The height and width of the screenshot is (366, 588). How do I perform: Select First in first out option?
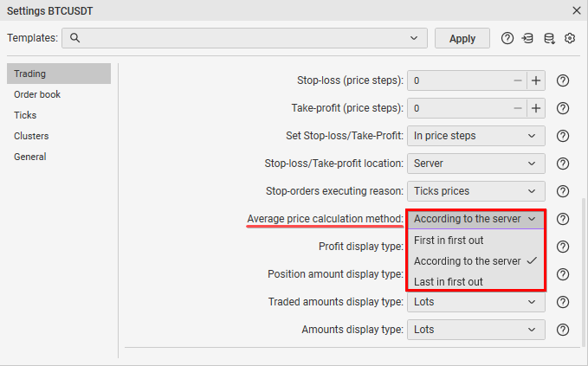476,241
